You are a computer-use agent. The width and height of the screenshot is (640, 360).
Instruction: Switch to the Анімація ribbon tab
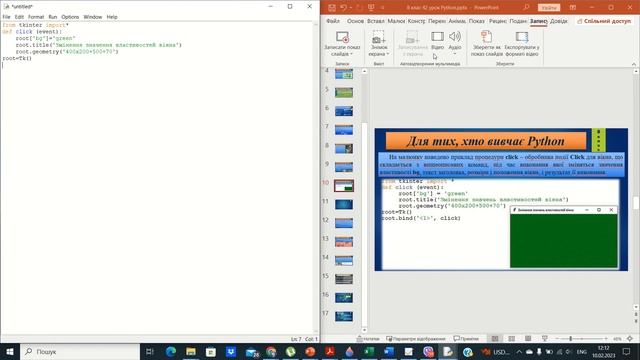(457, 21)
